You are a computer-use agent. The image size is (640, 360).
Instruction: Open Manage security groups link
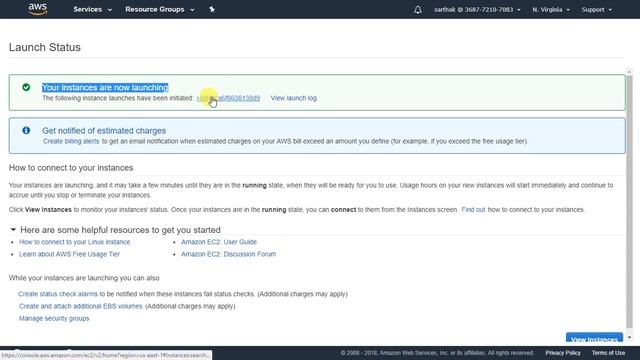click(54, 318)
